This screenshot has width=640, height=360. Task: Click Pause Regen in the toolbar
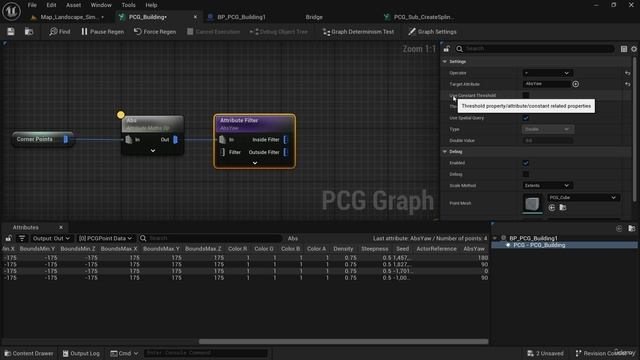click(102, 31)
